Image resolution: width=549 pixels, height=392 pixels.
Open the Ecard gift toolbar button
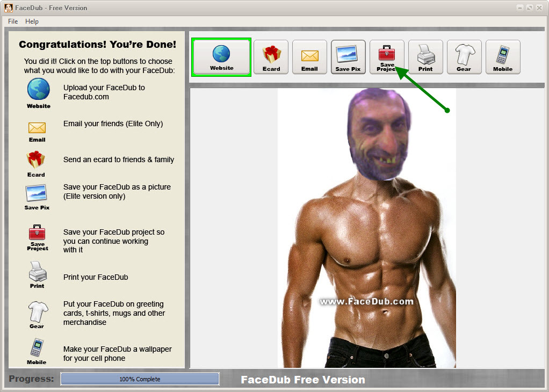click(271, 57)
